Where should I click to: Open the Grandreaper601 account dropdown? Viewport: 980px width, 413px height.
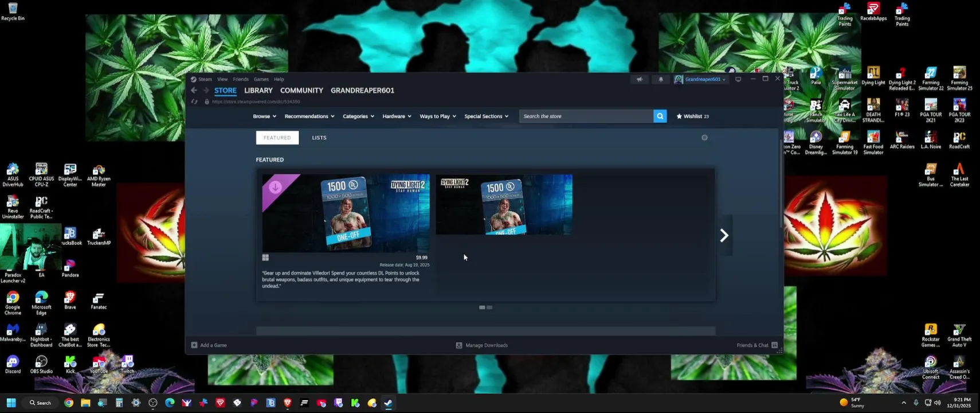pos(700,79)
